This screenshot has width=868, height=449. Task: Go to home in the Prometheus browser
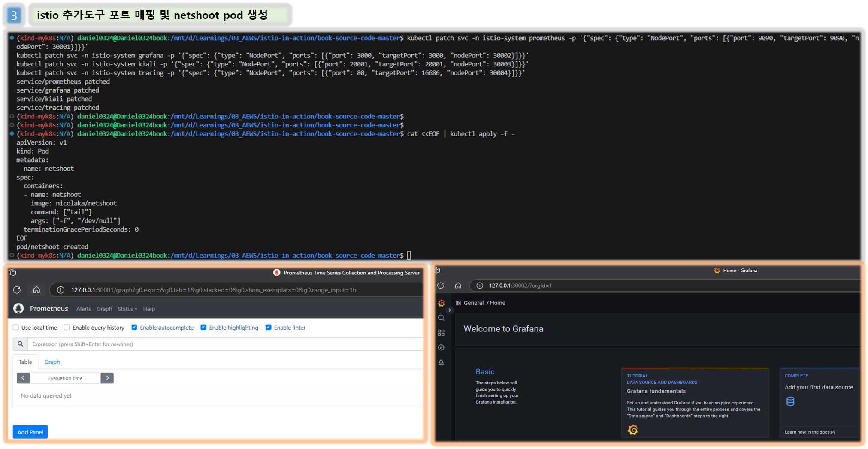tap(36, 290)
